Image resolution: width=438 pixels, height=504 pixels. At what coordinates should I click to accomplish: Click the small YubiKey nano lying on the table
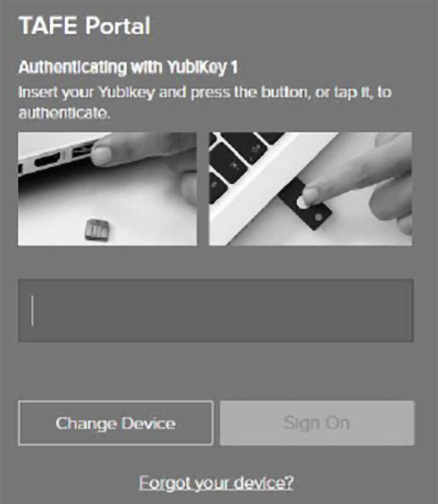(98, 229)
